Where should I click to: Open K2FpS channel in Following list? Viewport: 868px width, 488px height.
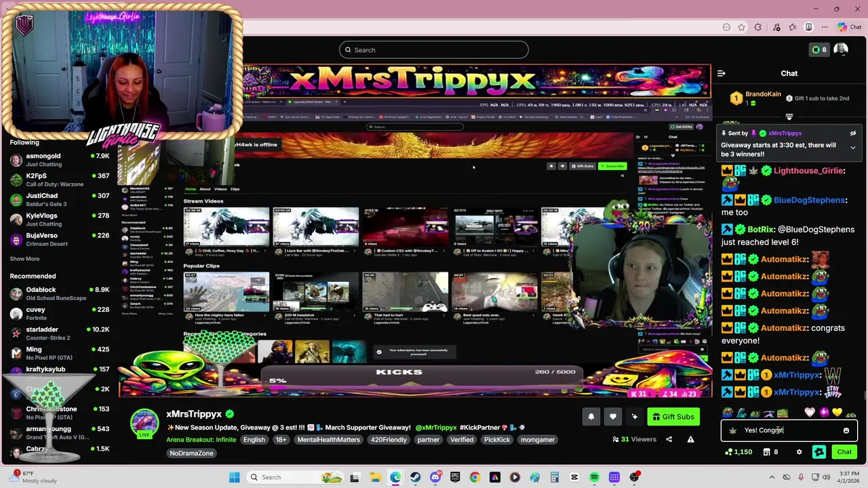tap(60, 180)
